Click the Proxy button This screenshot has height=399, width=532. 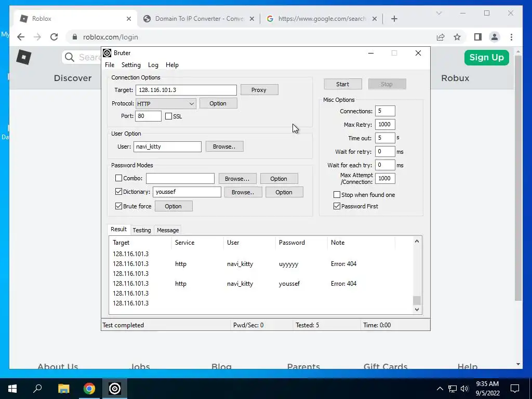tap(259, 90)
